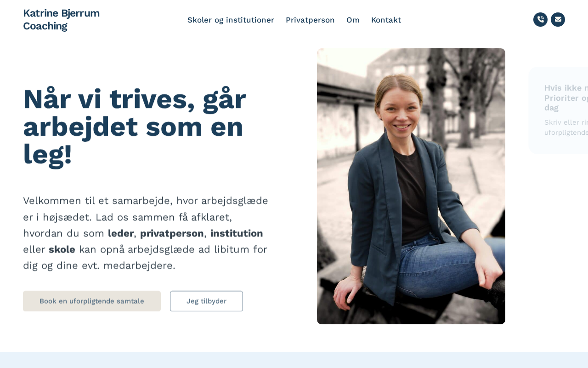Click the bold word 'skole' in paragraph
Screen dimensions: 588x368
[x=62, y=249]
